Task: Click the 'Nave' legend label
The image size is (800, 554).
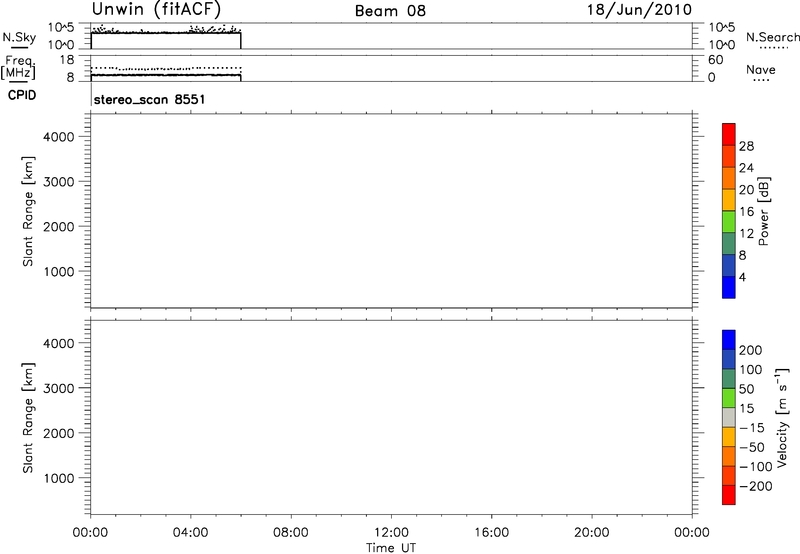Action: [x=761, y=69]
